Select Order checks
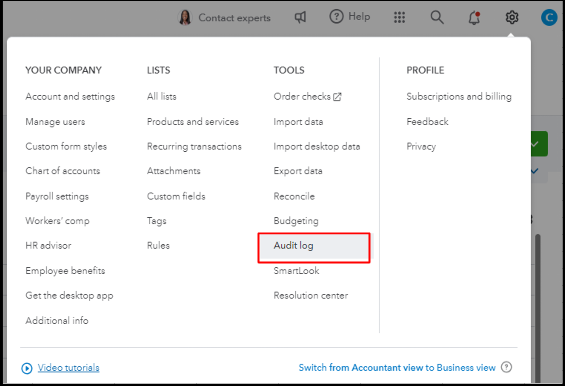 click(x=302, y=97)
